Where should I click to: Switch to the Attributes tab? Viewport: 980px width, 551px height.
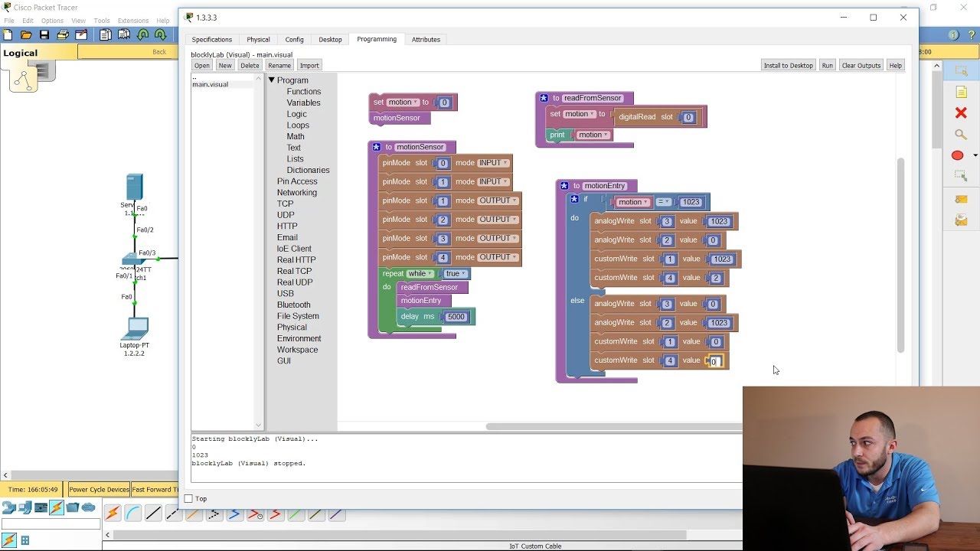426,39
